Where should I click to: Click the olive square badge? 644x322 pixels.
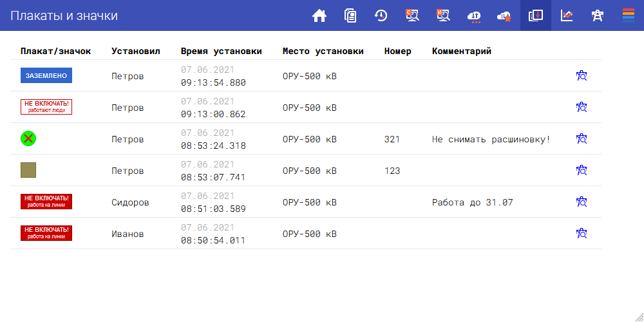tap(28, 170)
